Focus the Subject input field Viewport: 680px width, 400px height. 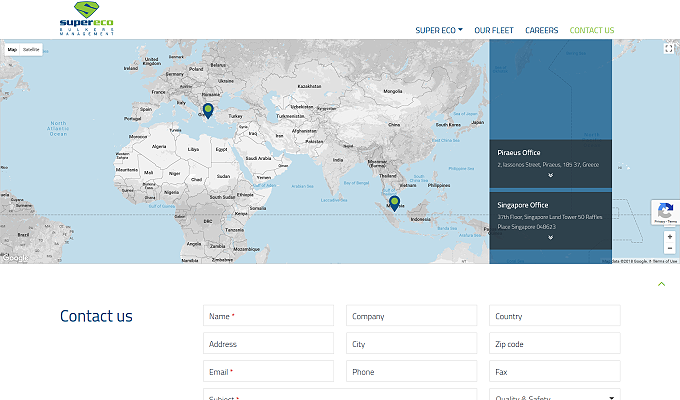click(340, 394)
